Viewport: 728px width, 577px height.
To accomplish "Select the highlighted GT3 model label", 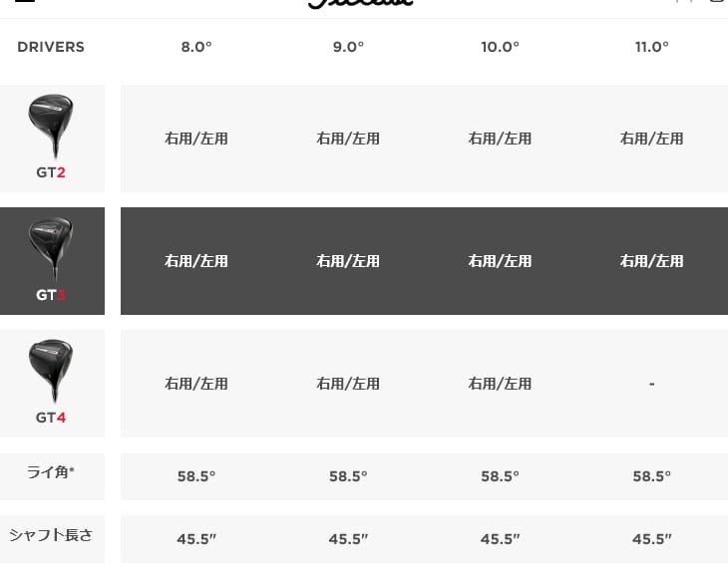I will pyautogui.click(x=51, y=295).
